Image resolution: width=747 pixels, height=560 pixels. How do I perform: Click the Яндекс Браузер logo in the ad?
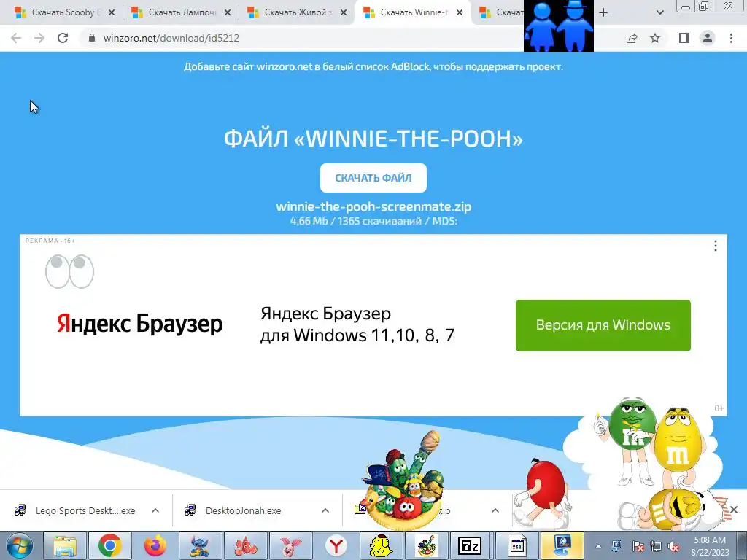click(139, 324)
